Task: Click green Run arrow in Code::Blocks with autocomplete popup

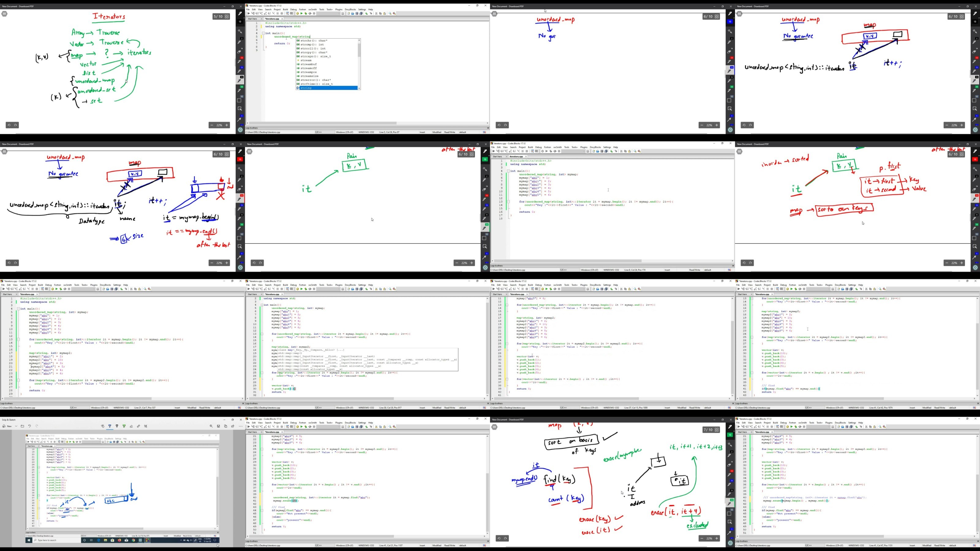Action: pyautogui.click(x=302, y=13)
